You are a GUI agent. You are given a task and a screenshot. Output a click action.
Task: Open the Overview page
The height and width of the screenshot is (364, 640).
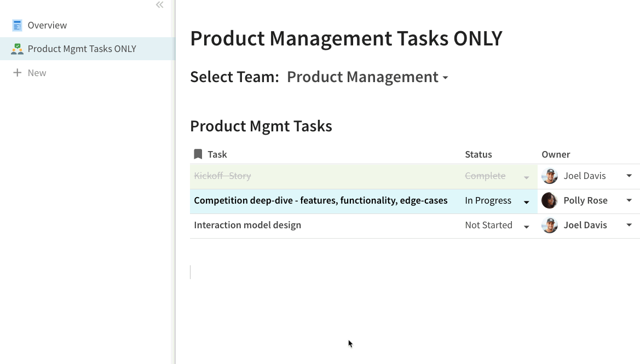pyautogui.click(x=47, y=25)
